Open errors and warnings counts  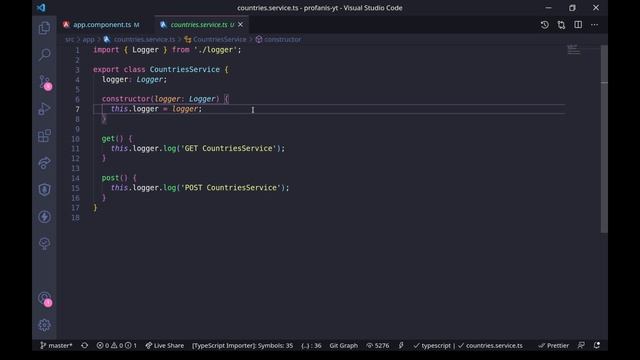(116, 345)
